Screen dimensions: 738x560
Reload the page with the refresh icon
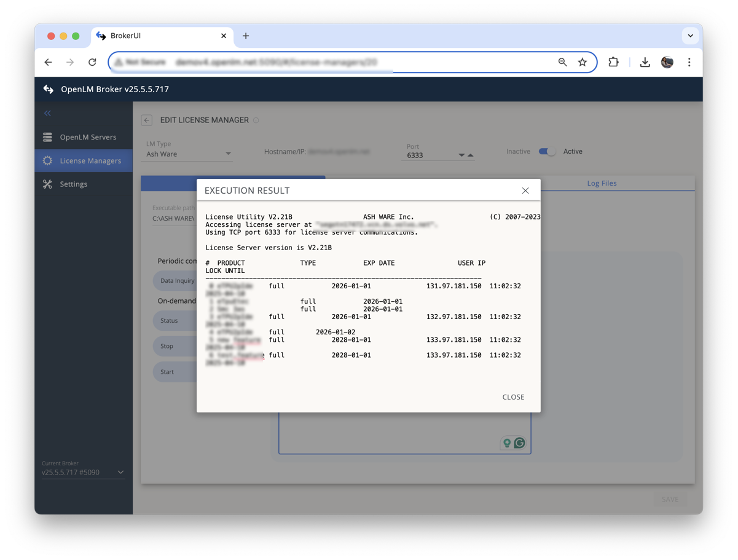(92, 62)
